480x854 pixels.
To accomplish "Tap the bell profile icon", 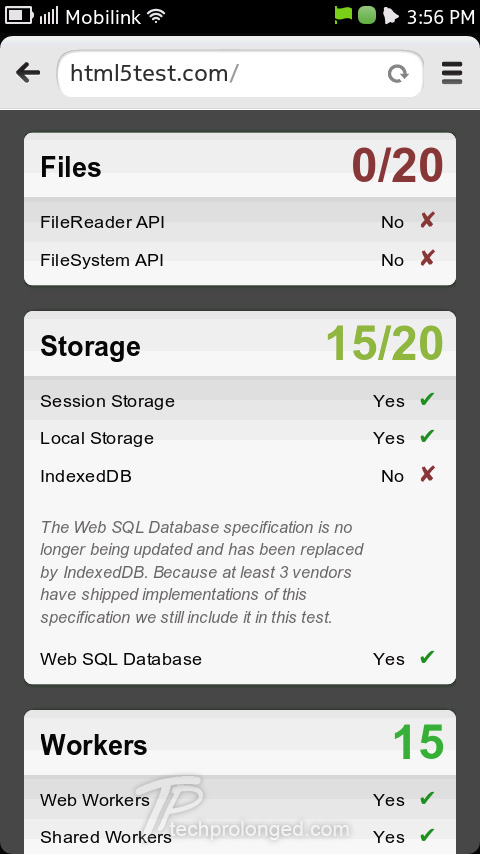I will pyautogui.click(x=391, y=16).
